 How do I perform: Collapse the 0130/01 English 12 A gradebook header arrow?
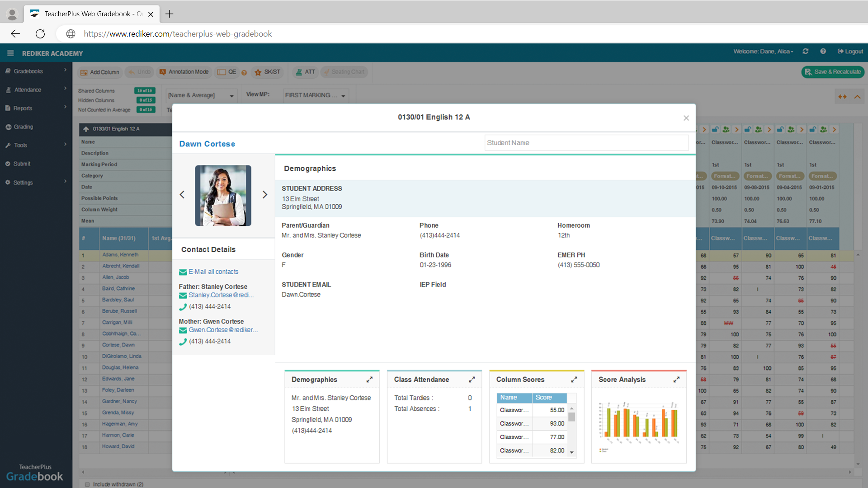(86, 129)
